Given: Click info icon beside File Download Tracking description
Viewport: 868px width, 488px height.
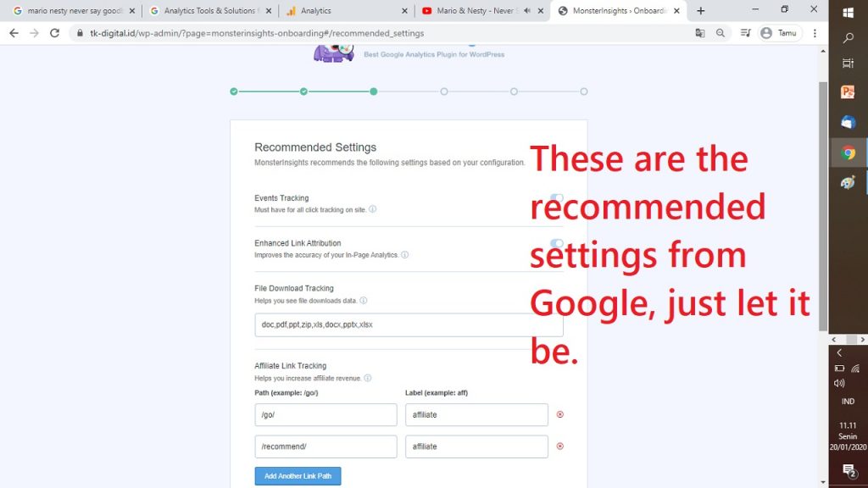Looking at the screenshot, I should 364,300.
